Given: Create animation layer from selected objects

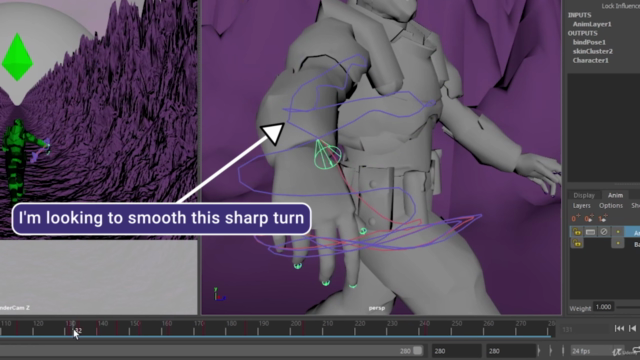Looking at the screenshot, I should (x=589, y=218).
